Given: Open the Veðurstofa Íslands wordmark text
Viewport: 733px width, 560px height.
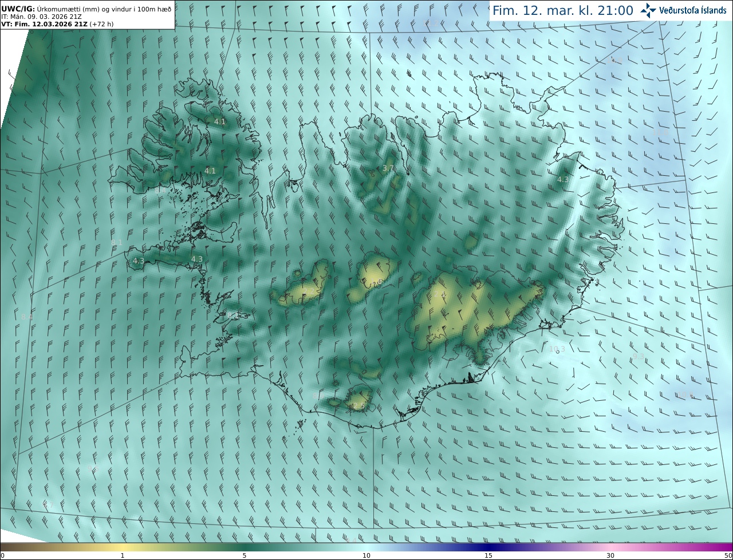Looking at the screenshot, I should [x=693, y=10].
